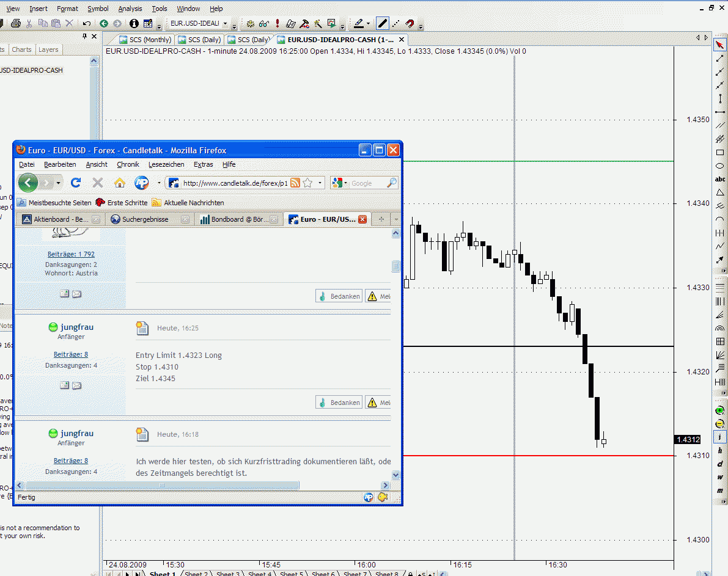
Task: Click the green back arrow in chart toolbar
Action: [104, 23]
